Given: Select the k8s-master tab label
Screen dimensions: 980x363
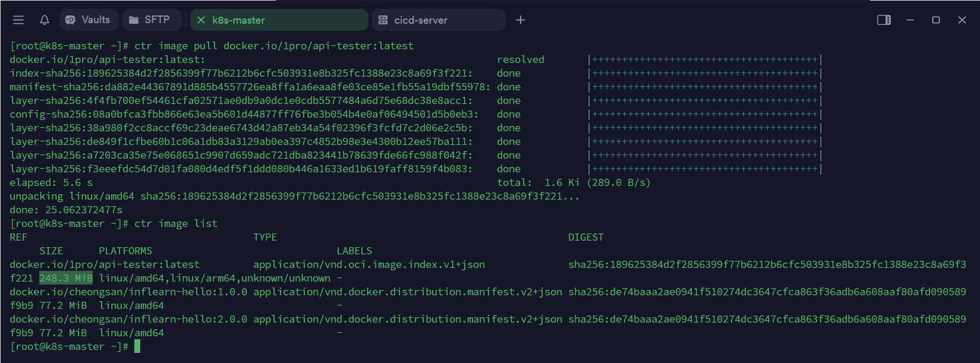Looking at the screenshot, I should [x=239, y=20].
